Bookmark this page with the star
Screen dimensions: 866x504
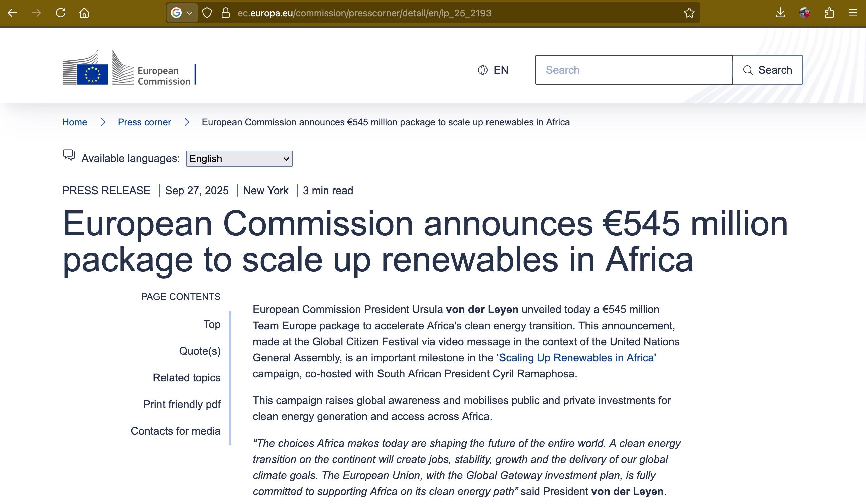(689, 13)
